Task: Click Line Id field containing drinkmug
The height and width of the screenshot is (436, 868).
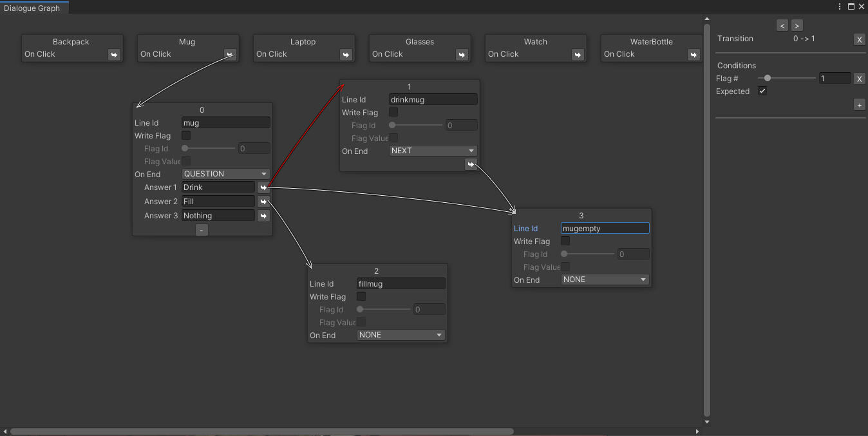Action: (433, 100)
